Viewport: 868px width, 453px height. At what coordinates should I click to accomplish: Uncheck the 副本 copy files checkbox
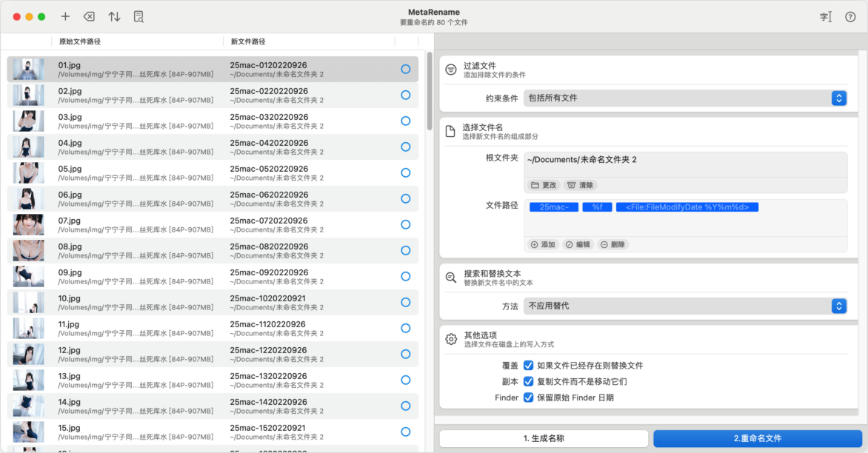point(528,382)
